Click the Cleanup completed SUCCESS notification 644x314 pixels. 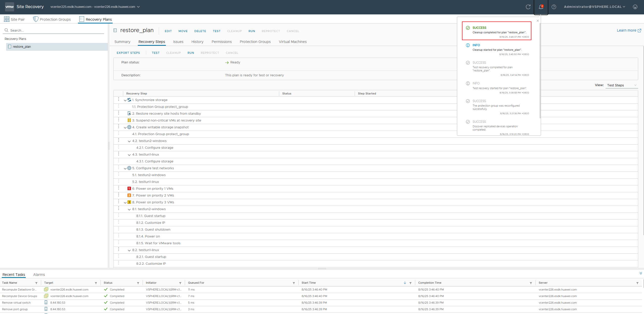pyautogui.click(x=497, y=31)
